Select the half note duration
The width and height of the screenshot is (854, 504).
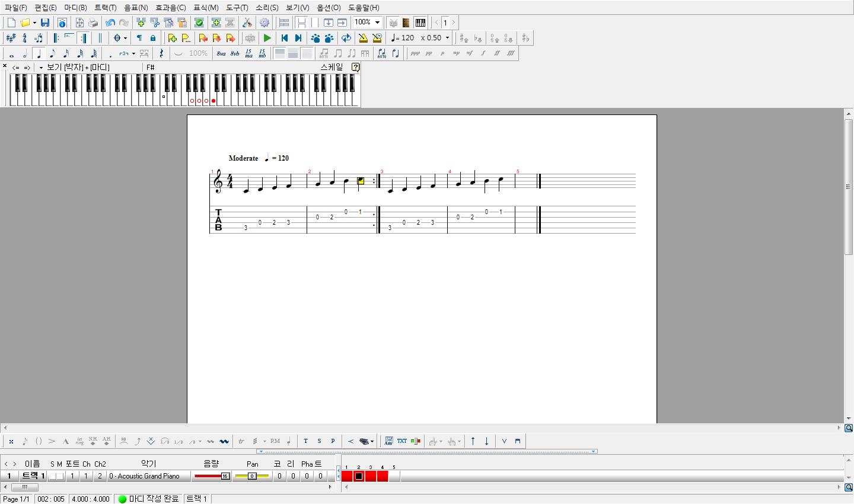coord(25,53)
